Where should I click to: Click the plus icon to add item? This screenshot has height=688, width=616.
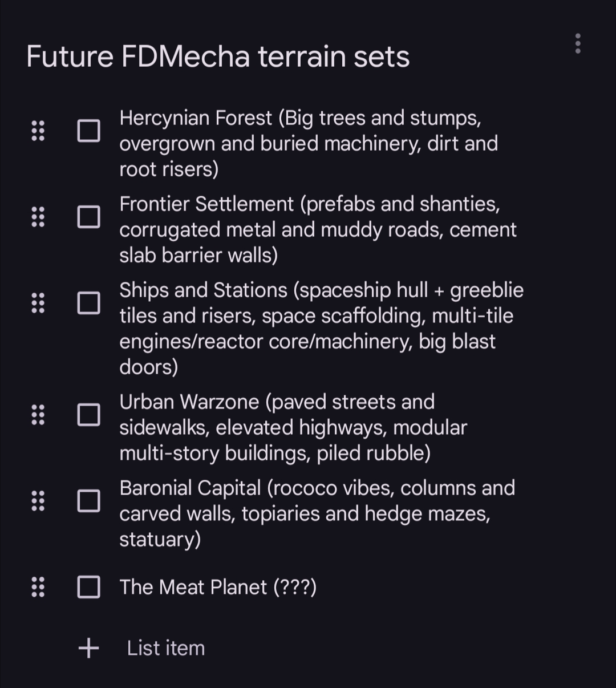coord(88,648)
